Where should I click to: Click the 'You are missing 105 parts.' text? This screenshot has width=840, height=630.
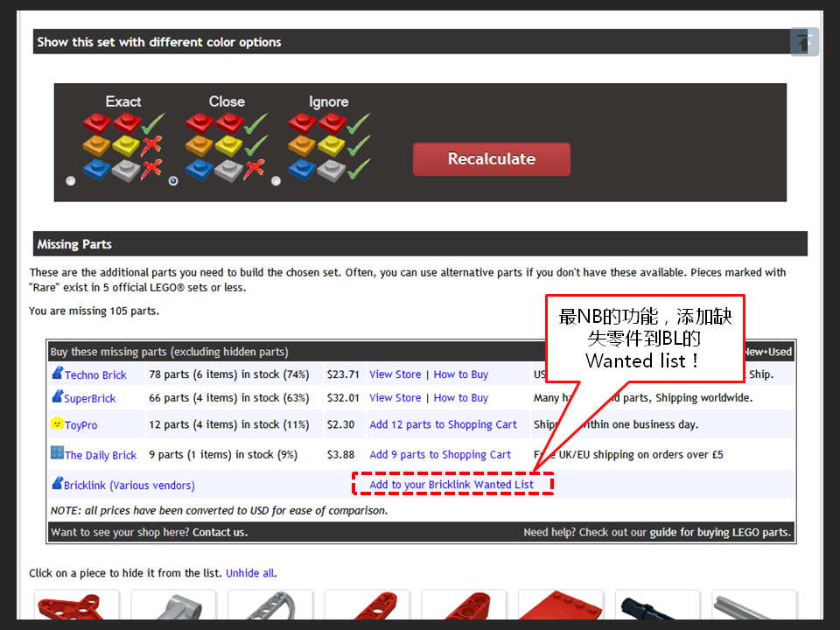(94, 311)
